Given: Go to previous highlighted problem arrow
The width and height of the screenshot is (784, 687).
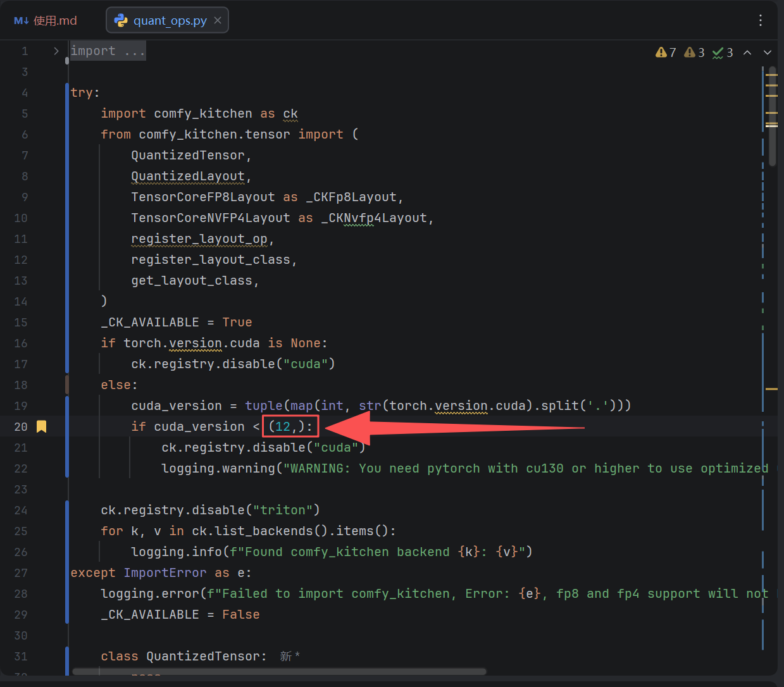Looking at the screenshot, I should (x=747, y=53).
